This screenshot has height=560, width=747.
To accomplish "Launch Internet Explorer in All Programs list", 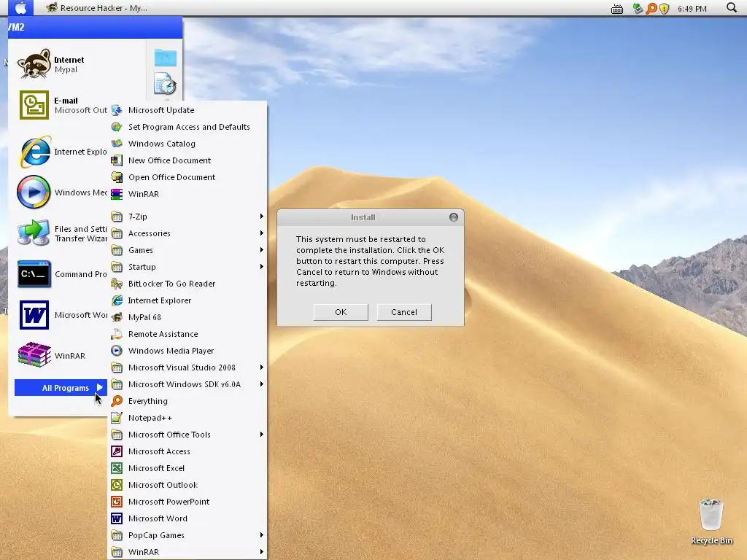I will pos(187,300).
